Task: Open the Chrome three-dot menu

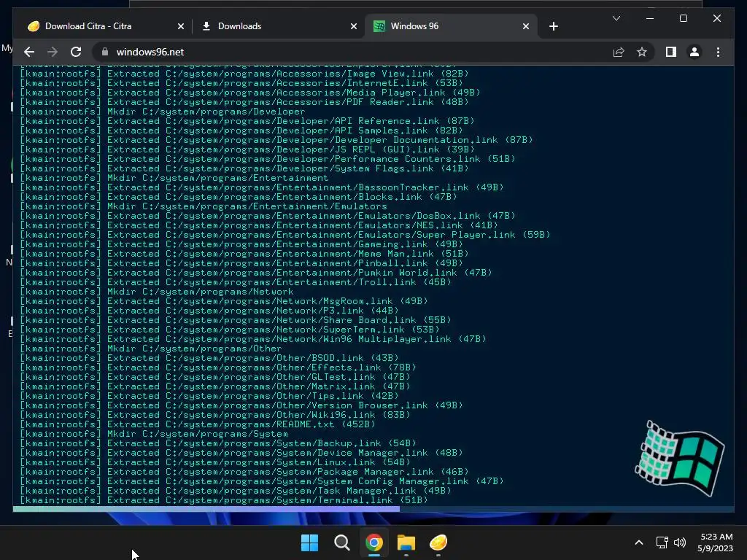Action: point(718,52)
